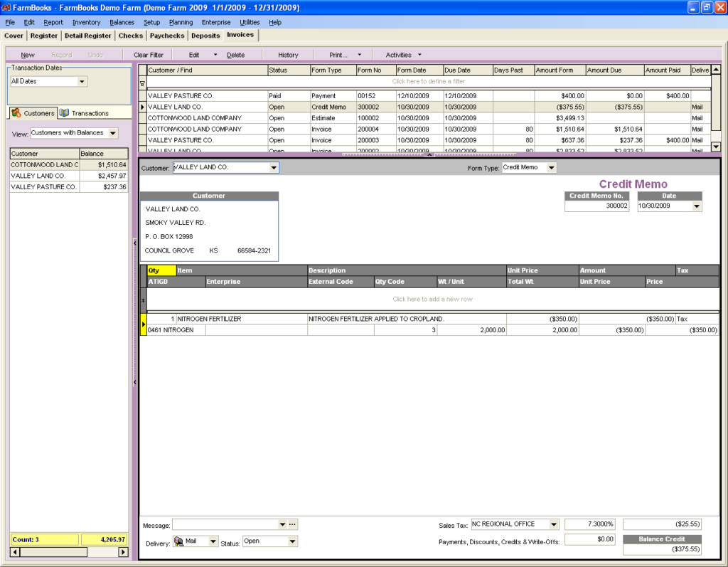Viewport: 728px width, 567px height.
Task: Click the FarmBooks icon in the title bar
Action: click(6, 7)
